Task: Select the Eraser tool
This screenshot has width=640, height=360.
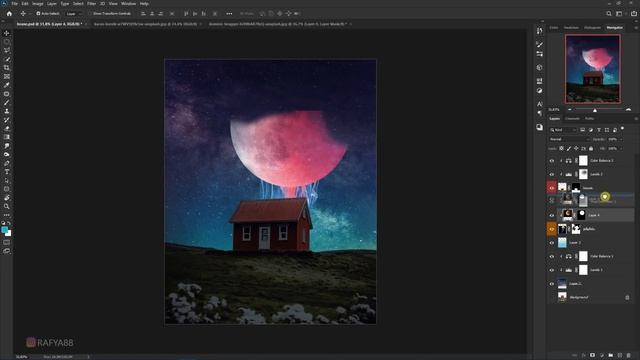Action: [7, 129]
